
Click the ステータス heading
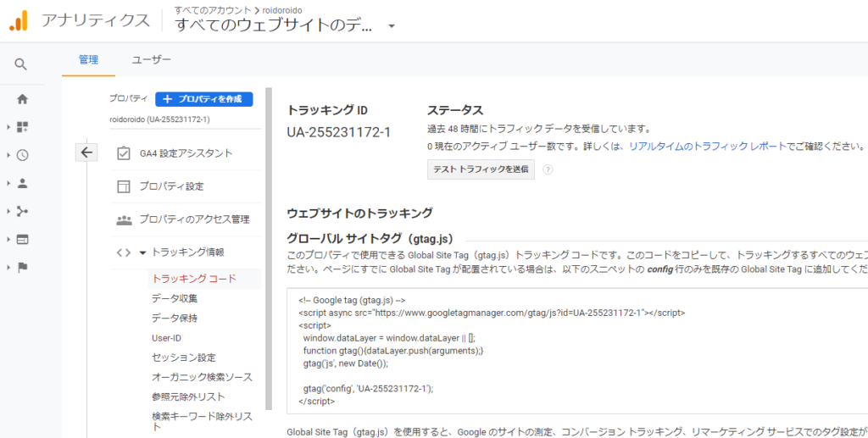coord(455,110)
